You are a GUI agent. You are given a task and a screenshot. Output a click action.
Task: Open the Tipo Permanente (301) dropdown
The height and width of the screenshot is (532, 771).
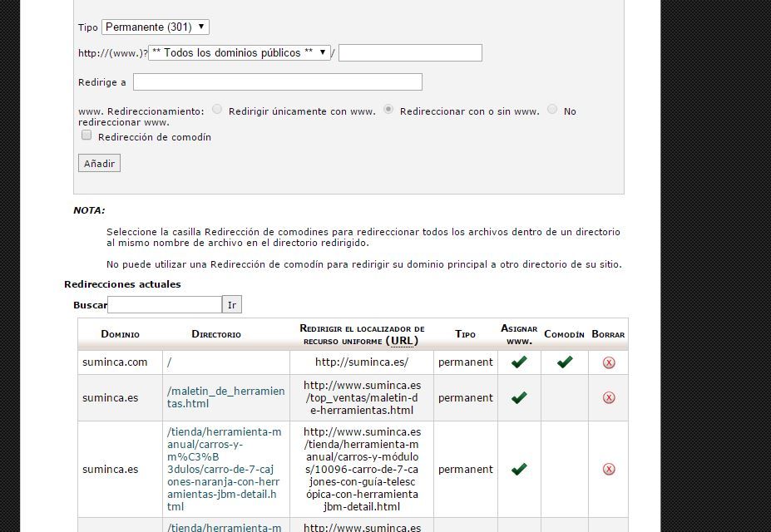156,27
